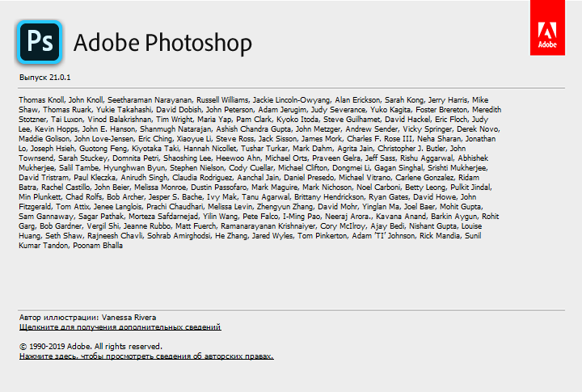
Task: Click the name Ashish Chandra Gupta
Action: [254, 129]
